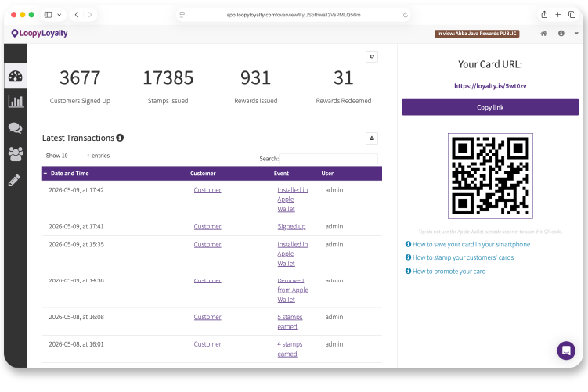Sort by User column header
588x392 pixels.
click(x=327, y=173)
